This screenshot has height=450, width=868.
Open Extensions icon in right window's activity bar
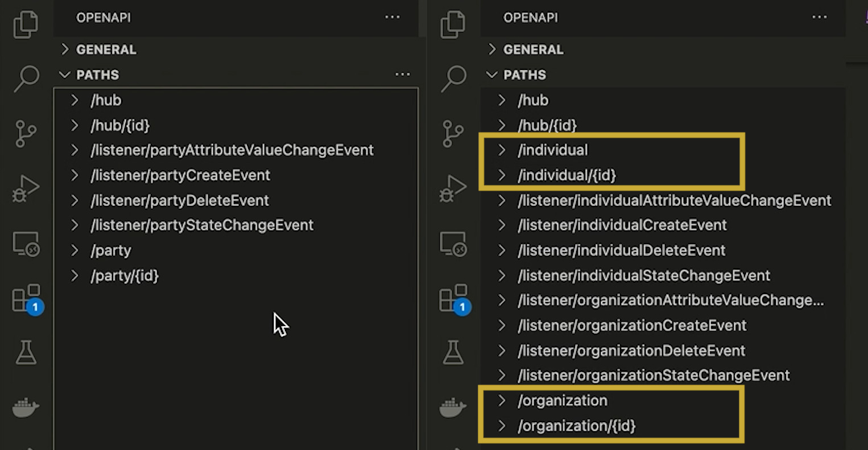454,299
